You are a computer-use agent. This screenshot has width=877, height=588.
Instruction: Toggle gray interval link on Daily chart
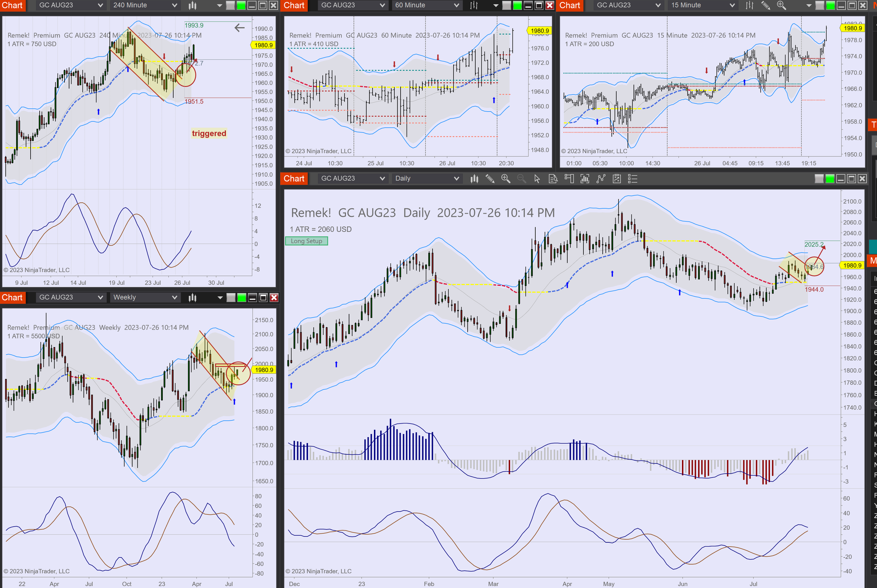click(819, 179)
